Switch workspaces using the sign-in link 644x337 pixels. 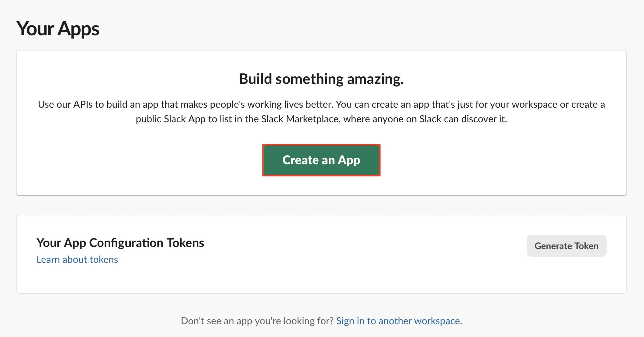[399, 321]
